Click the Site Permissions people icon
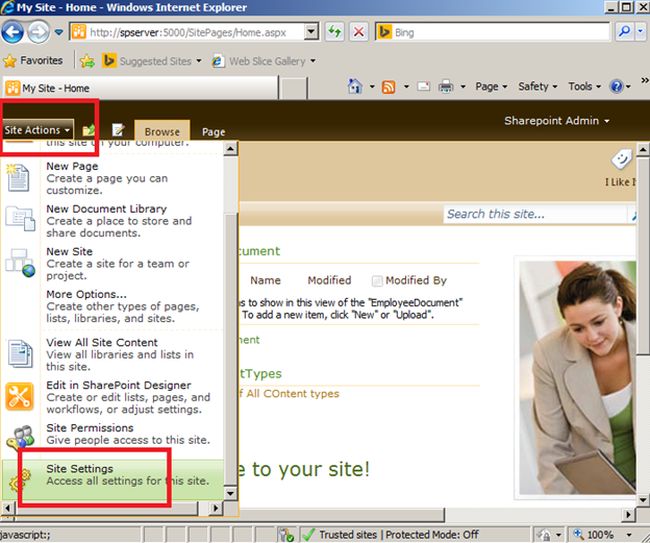650x543 pixels. 20,437
